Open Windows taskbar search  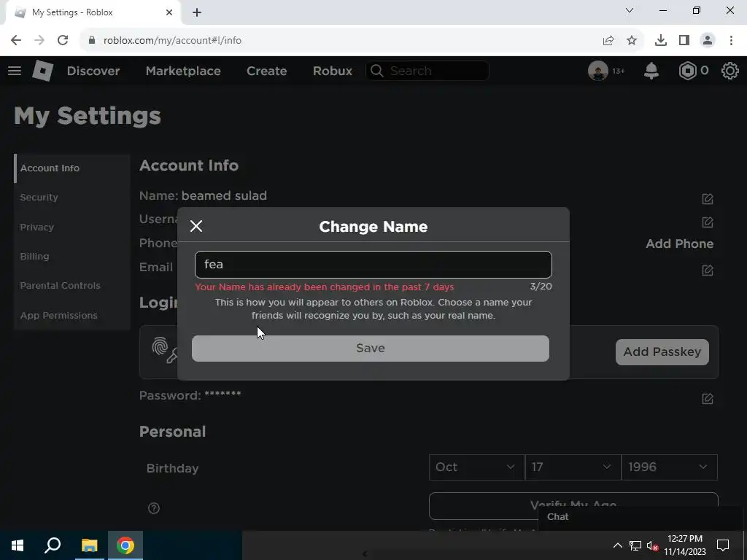53,545
